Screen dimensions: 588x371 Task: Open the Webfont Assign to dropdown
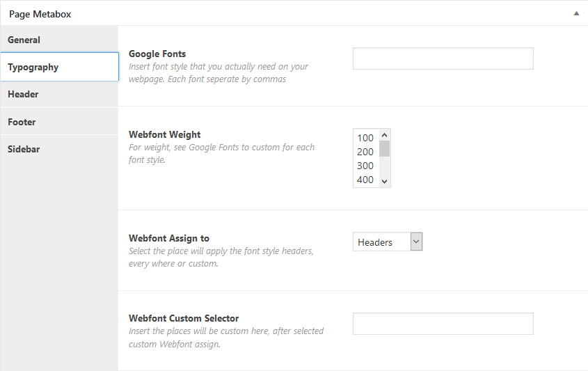tap(388, 242)
